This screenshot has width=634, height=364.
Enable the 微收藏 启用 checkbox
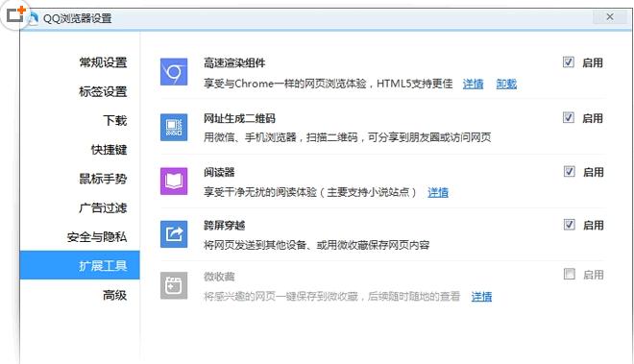[x=570, y=275]
